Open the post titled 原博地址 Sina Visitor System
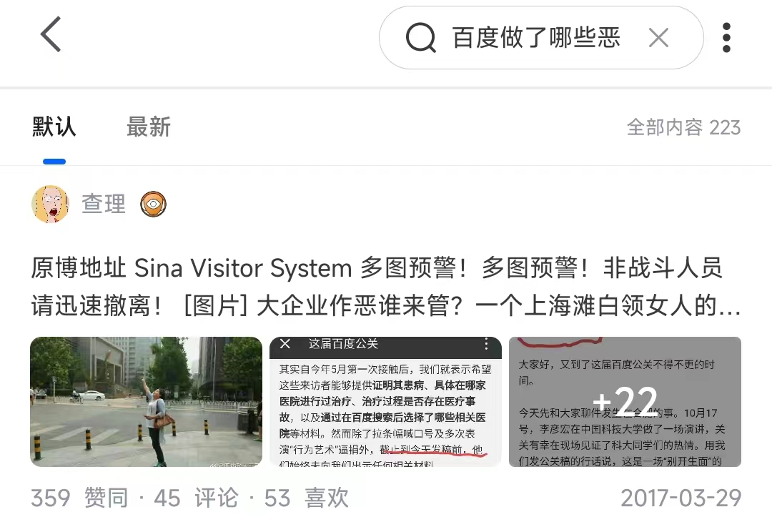This screenshot has width=772, height=532. pos(386,287)
